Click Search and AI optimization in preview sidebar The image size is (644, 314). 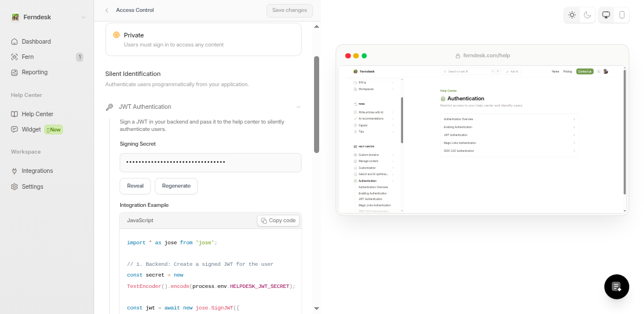(374, 175)
